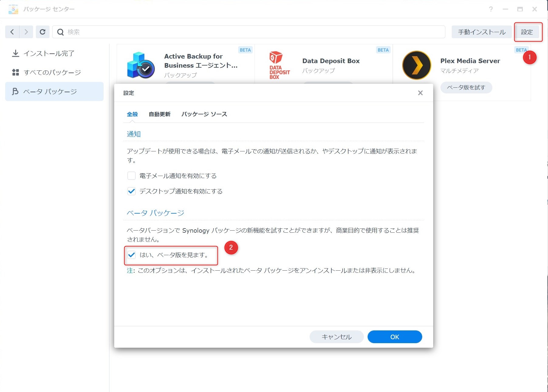Click Active Backup for Business icon
The width and height of the screenshot is (548, 392).
pos(141,65)
